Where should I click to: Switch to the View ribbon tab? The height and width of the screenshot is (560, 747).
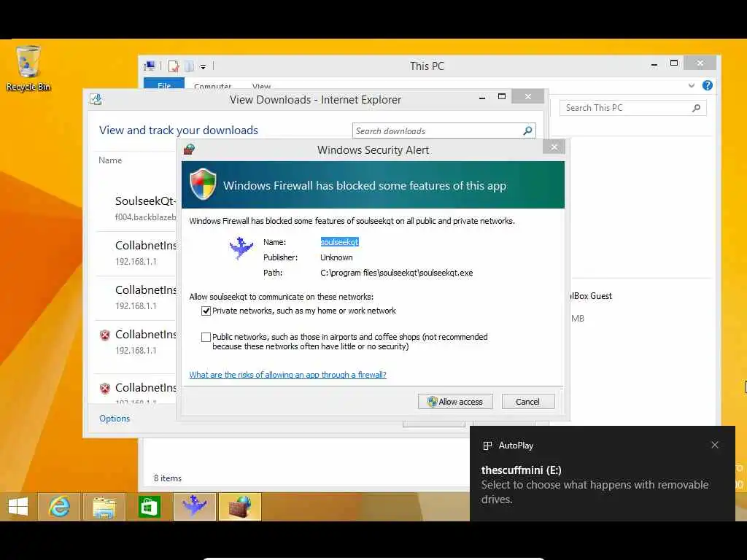[262, 86]
